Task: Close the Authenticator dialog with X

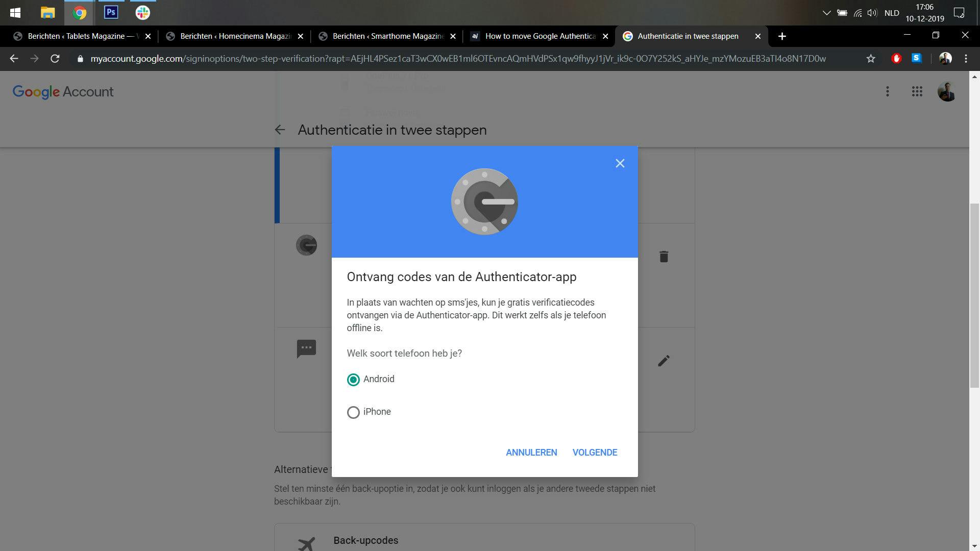Action: pos(620,163)
